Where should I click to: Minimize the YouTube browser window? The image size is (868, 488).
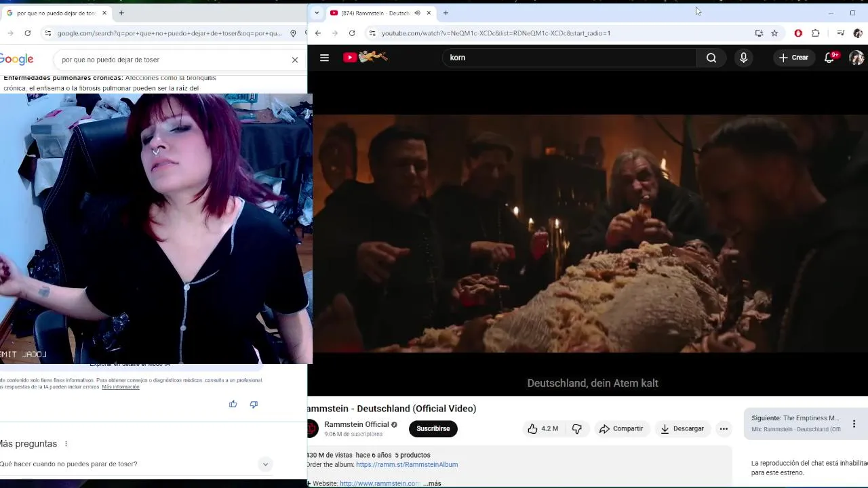tap(831, 13)
